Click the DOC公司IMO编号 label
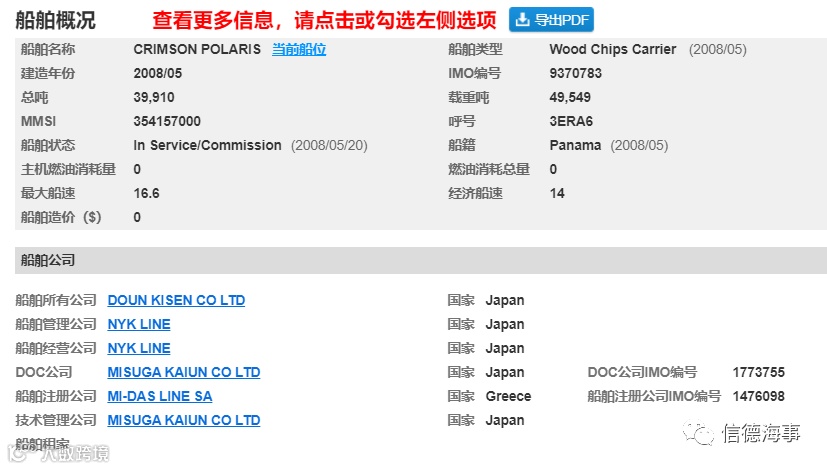827x469 pixels. (x=642, y=372)
